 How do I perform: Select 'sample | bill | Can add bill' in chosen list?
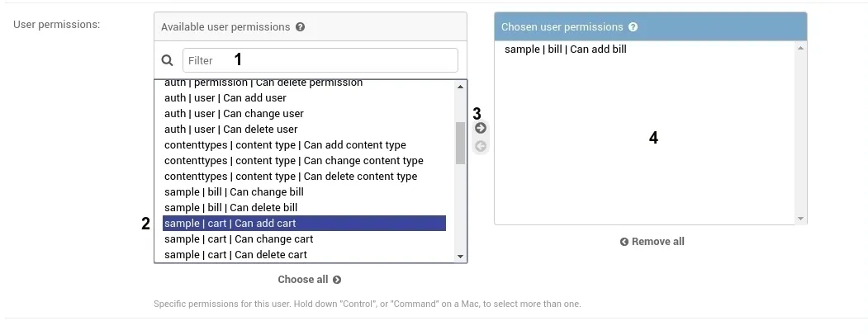(566, 50)
